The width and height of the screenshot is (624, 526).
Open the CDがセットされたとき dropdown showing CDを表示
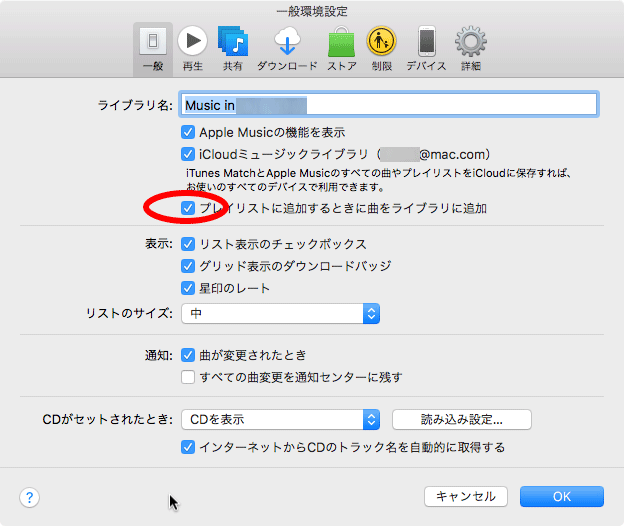[281, 419]
